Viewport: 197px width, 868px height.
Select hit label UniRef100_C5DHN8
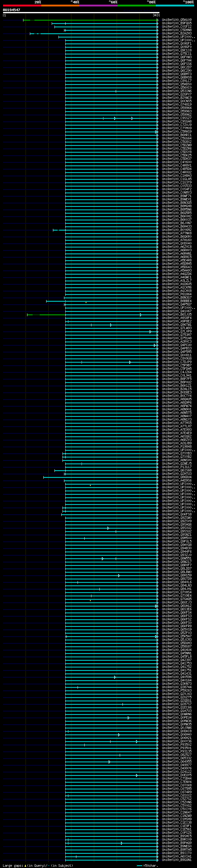pyautogui.click(x=177, y=30)
